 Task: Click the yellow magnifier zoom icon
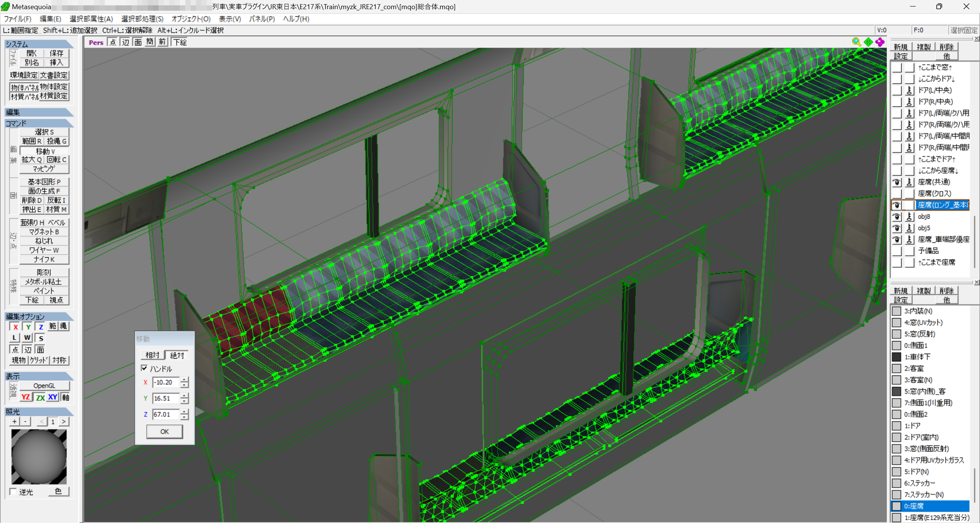point(856,42)
